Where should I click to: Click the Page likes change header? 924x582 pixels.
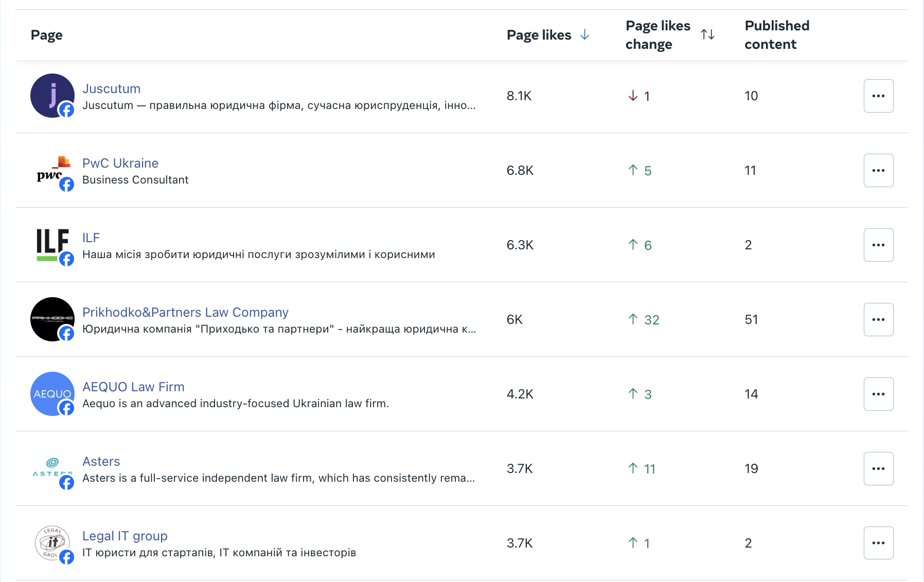[658, 35]
